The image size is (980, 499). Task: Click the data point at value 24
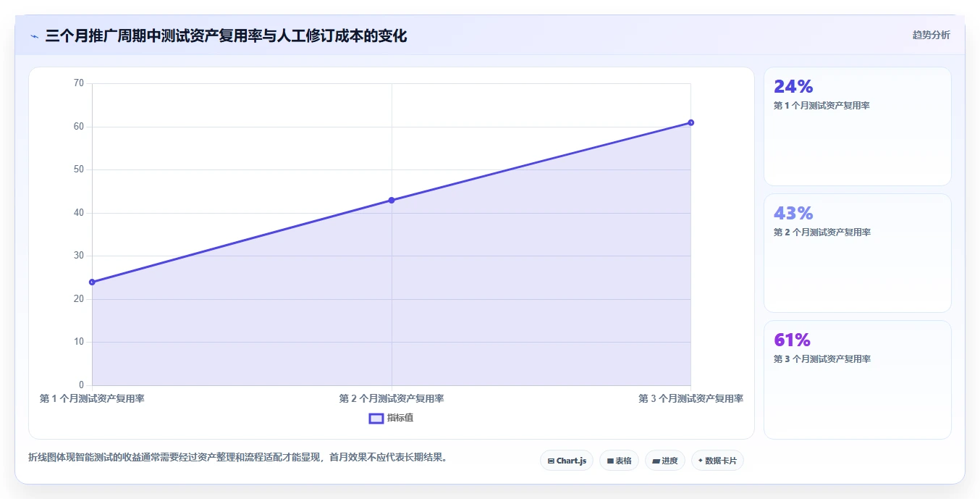coord(92,282)
